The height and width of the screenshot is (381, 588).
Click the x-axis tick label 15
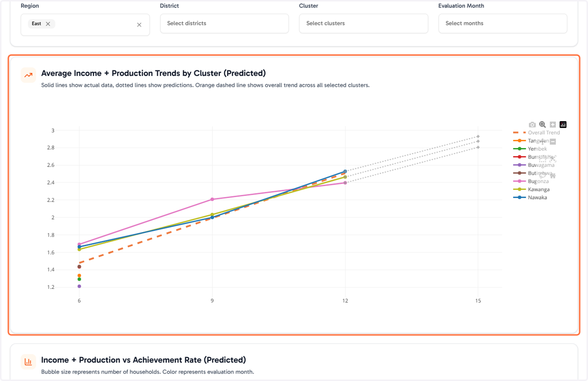478,301
